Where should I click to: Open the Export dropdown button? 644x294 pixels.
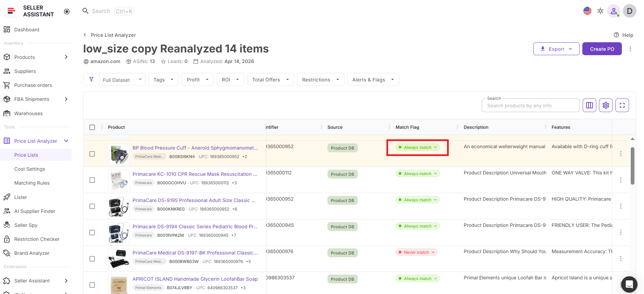pyautogui.click(x=556, y=49)
